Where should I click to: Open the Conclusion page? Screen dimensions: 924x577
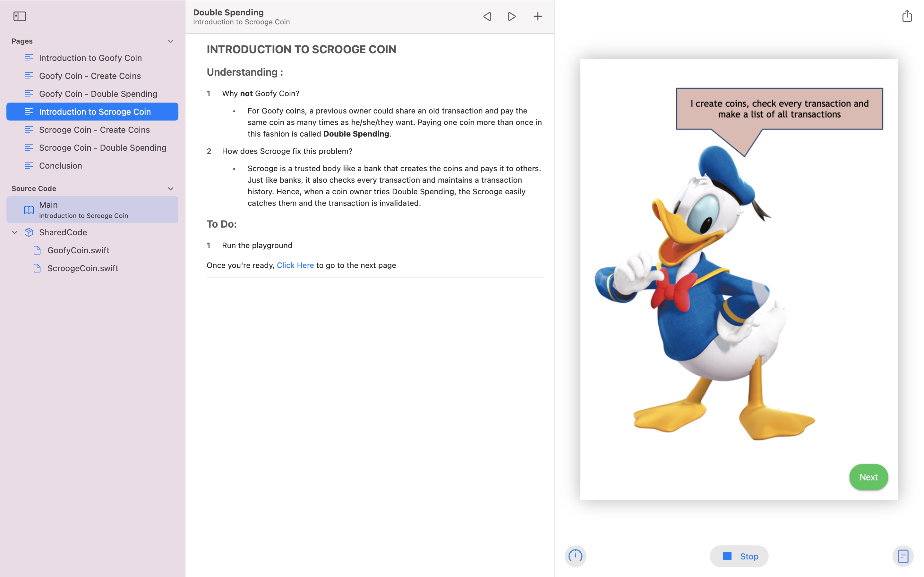pos(60,166)
